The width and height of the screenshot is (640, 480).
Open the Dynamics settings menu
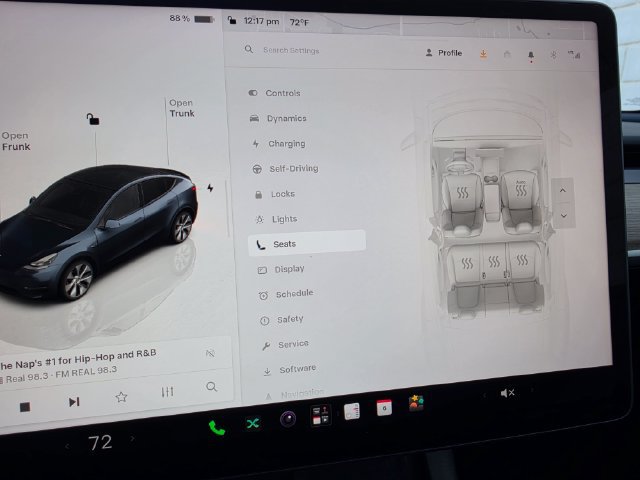278,118
